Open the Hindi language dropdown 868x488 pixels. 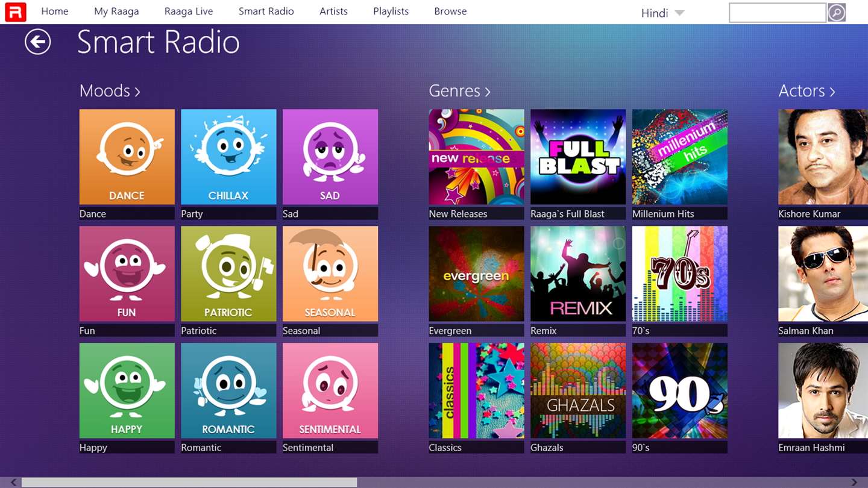pos(663,13)
